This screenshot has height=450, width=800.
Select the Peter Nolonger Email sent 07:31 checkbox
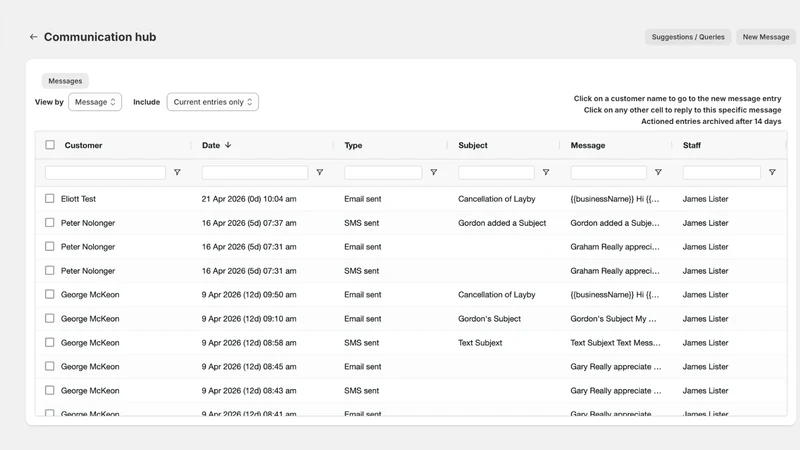pos(49,246)
